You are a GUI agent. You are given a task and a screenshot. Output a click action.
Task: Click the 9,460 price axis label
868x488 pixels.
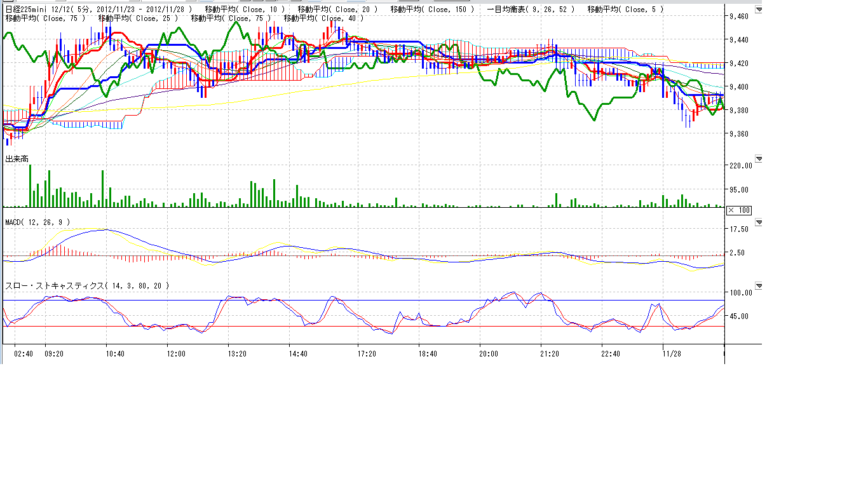740,17
